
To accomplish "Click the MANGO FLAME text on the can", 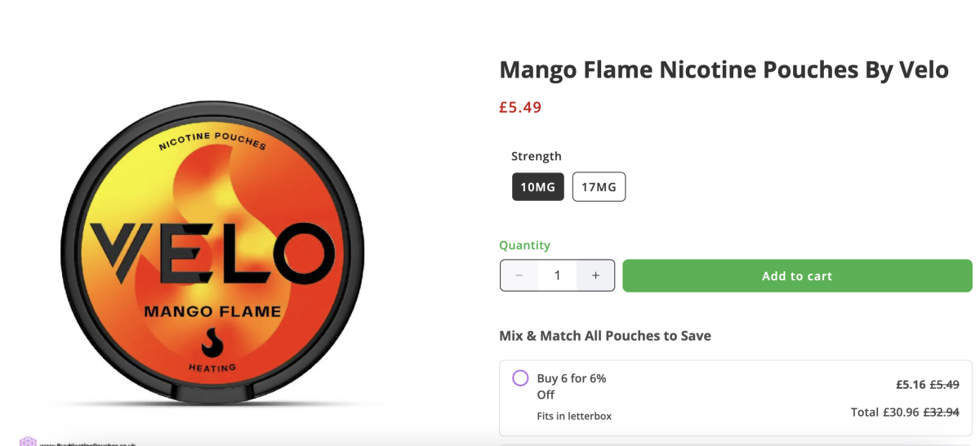I will (212, 311).
